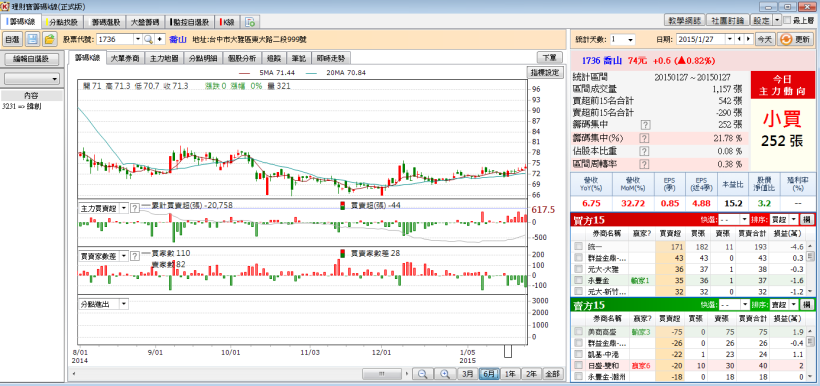Viewport: 820px width, 386px height.
Task: Check the 永豐金-潮州 seller row checkbox
Action: click(x=578, y=377)
